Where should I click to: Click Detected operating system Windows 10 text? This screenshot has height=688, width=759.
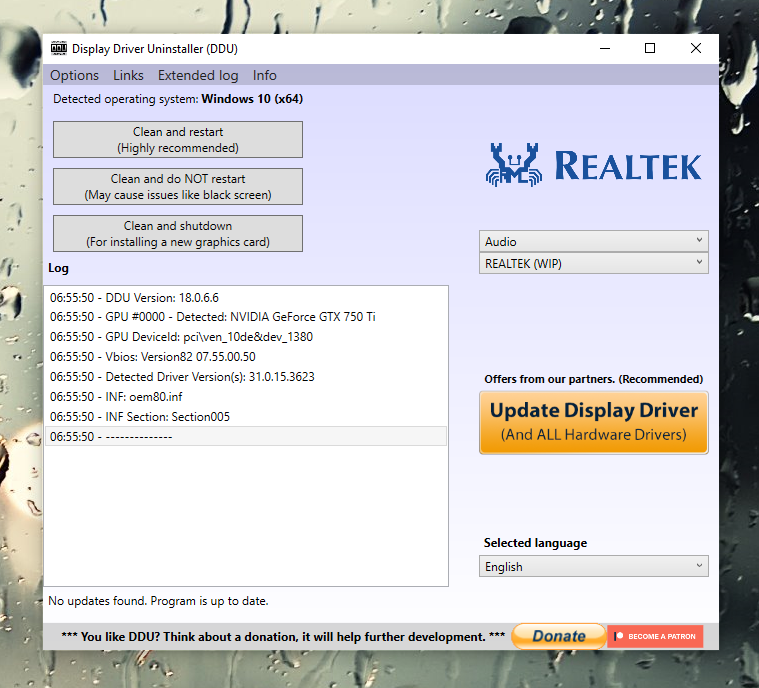178,99
